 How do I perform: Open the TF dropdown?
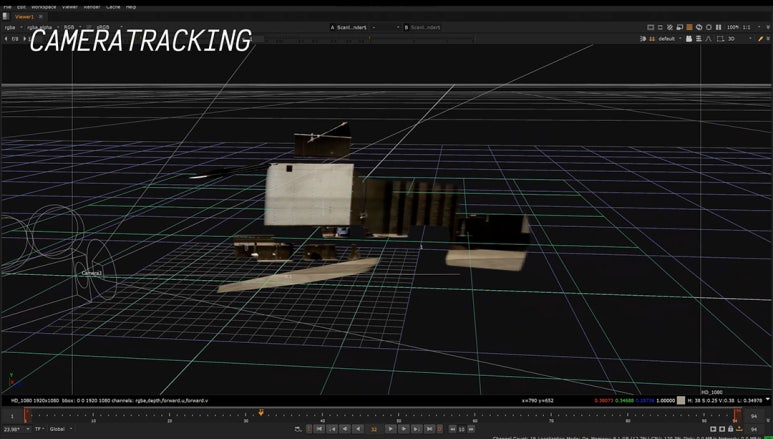pos(39,429)
